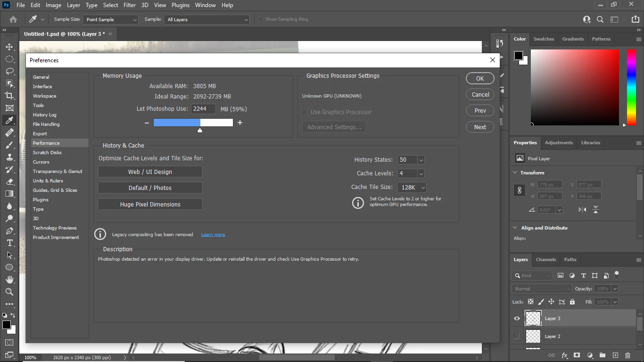The image size is (644, 362).
Task: Select the Elliptical Marquee tool
Action: [9, 59]
